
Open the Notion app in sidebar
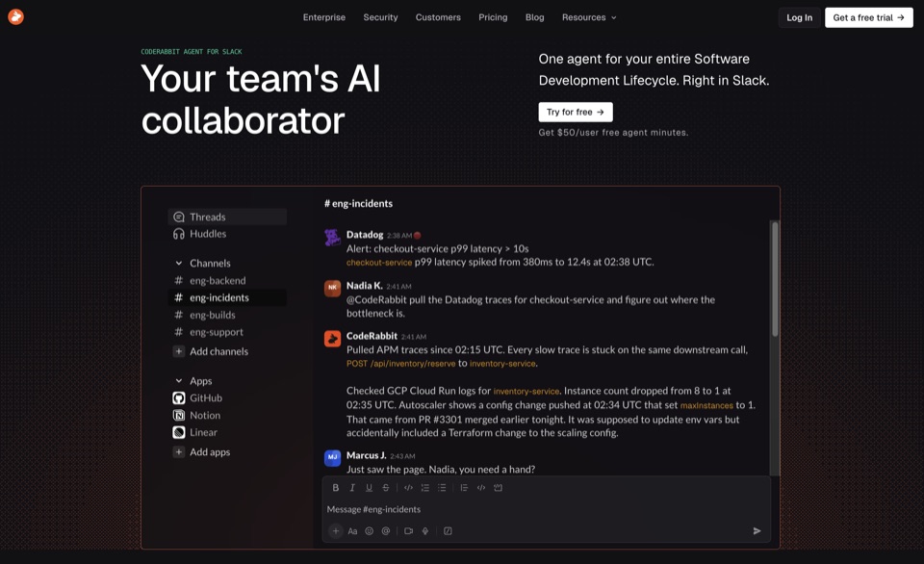coord(196,415)
